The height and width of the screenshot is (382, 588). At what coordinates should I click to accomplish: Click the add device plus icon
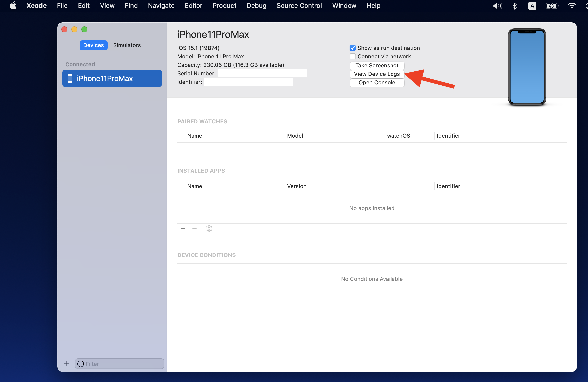[x=66, y=363]
